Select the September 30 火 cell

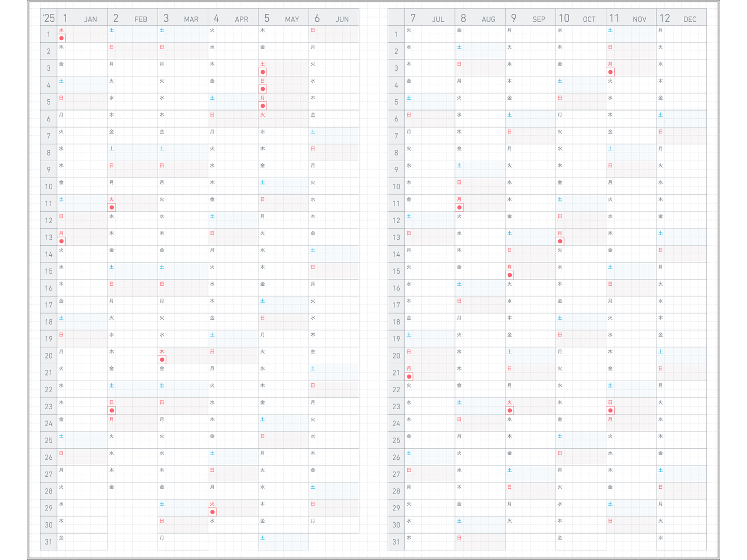point(530,524)
